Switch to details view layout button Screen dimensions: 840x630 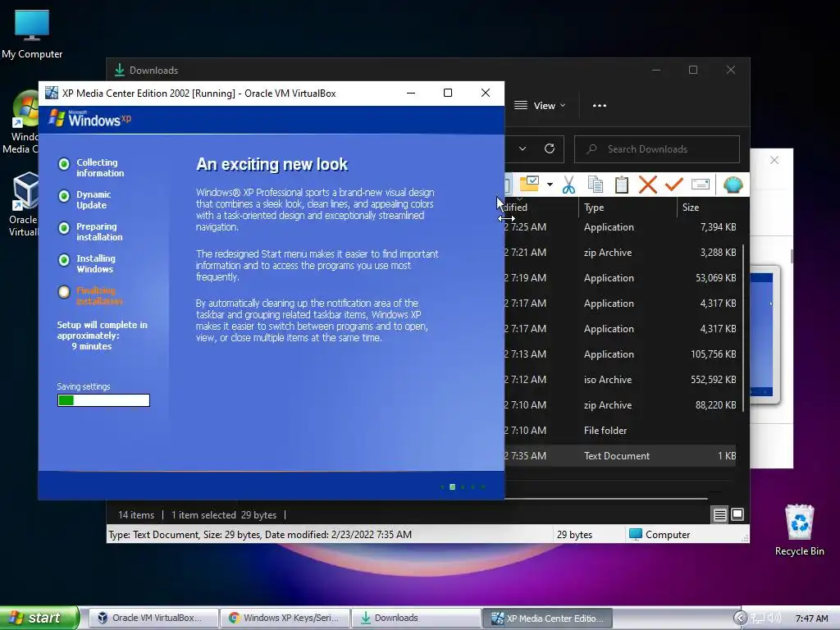click(x=720, y=515)
